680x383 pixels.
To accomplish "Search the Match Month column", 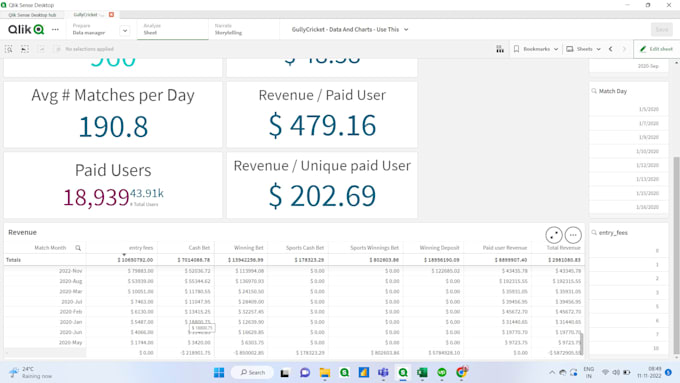I will [78, 248].
